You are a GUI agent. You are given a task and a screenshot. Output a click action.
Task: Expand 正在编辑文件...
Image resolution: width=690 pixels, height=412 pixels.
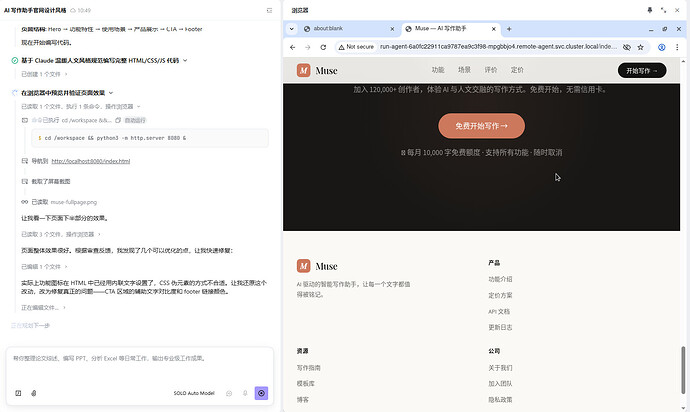coord(43,308)
